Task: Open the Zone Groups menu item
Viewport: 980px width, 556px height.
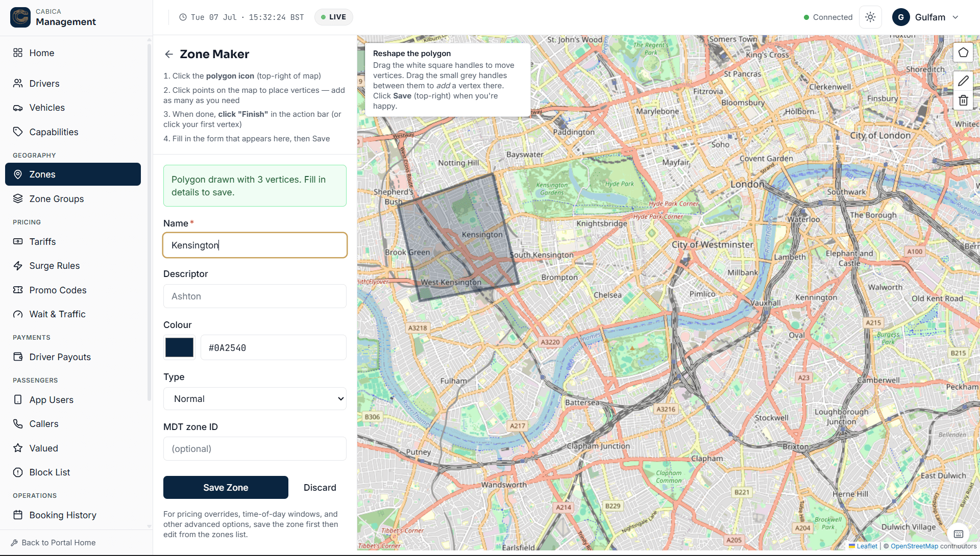Action: tap(73, 198)
